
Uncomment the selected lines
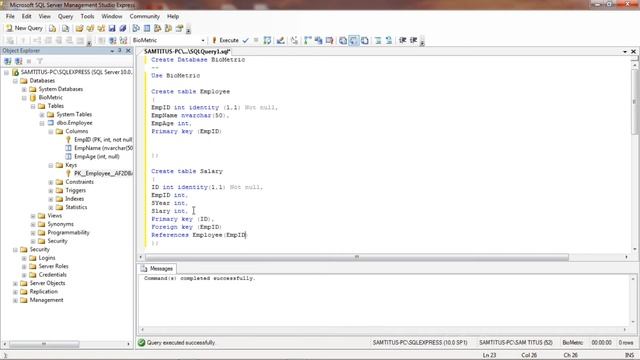tap(389, 40)
